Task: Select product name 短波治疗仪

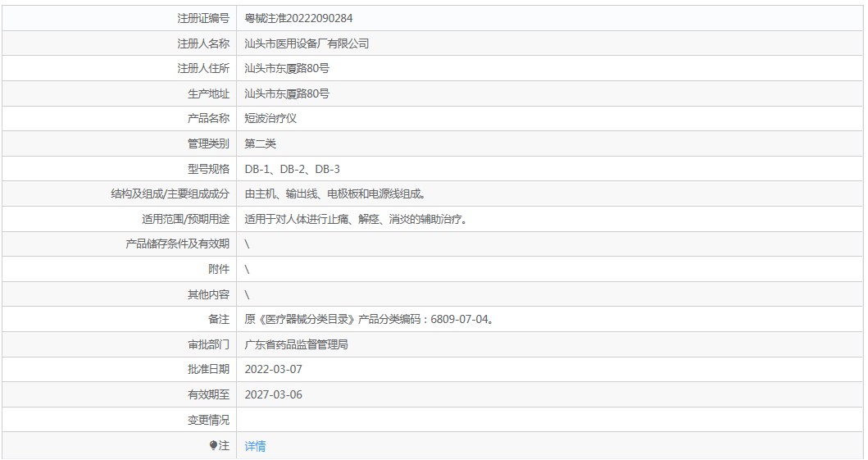Action: [x=270, y=118]
